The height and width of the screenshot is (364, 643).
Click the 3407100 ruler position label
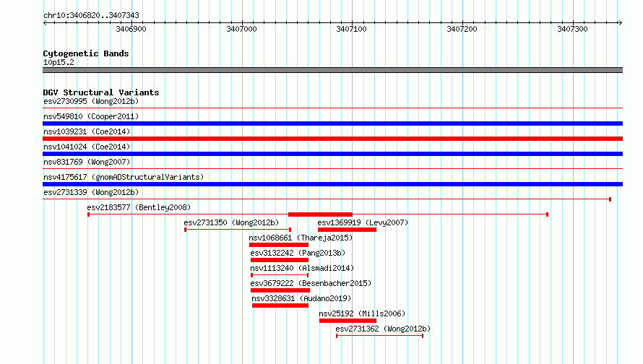[x=351, y=29]
